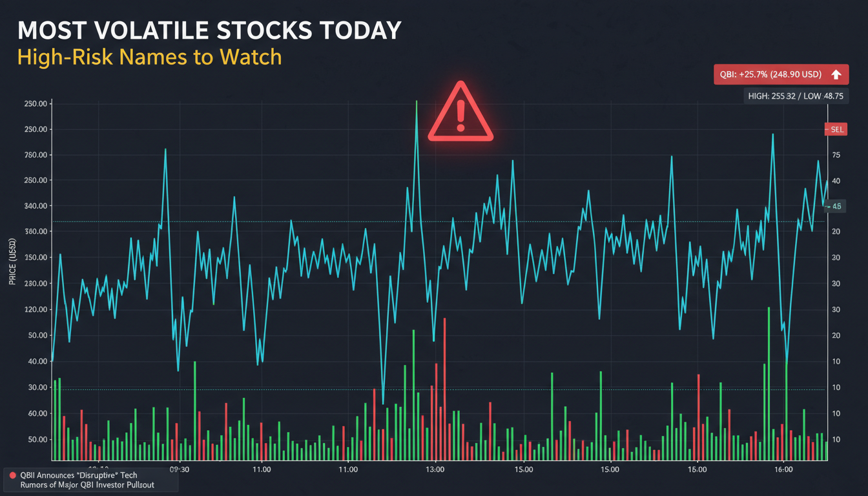Select the HIGH / LOW range label
Image resolution: width=868 pixels, height=496 pixels.
click(796, 96)
